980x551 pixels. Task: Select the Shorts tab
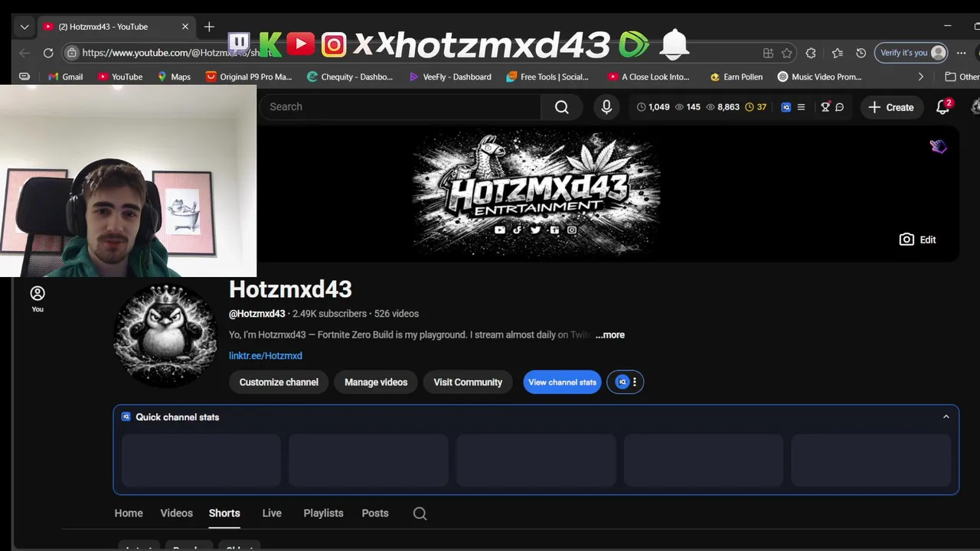[224, 514]
